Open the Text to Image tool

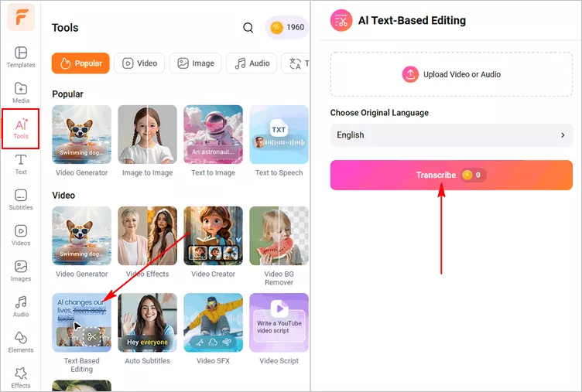tap(213, 141)
